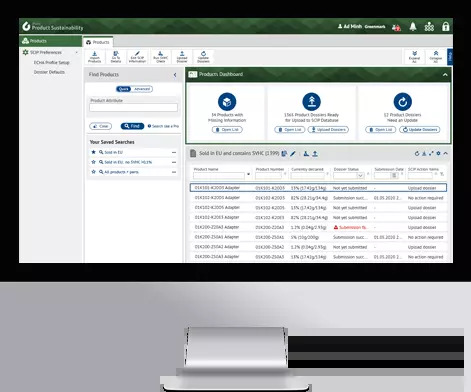This screenshot has height=392, width=471.
Task: Select the Products tab
Action: pos(98,42)
